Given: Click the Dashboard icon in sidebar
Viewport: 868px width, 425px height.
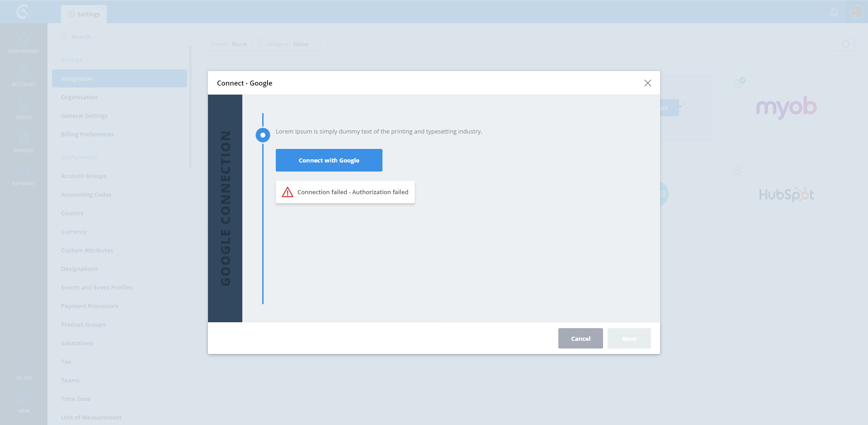Looking at the screenshot, I should (x=24, y=40).
